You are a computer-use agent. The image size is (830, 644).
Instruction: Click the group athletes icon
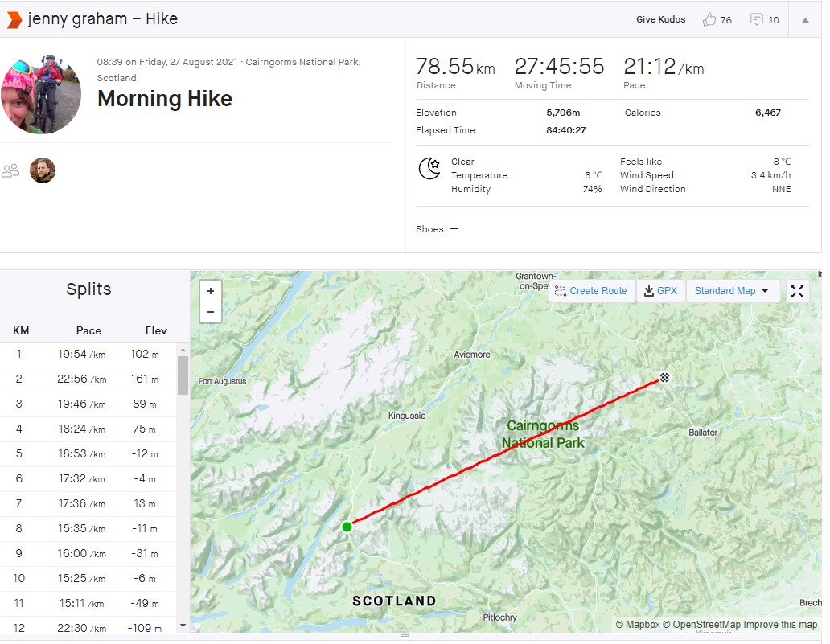(x=10, y=170)
